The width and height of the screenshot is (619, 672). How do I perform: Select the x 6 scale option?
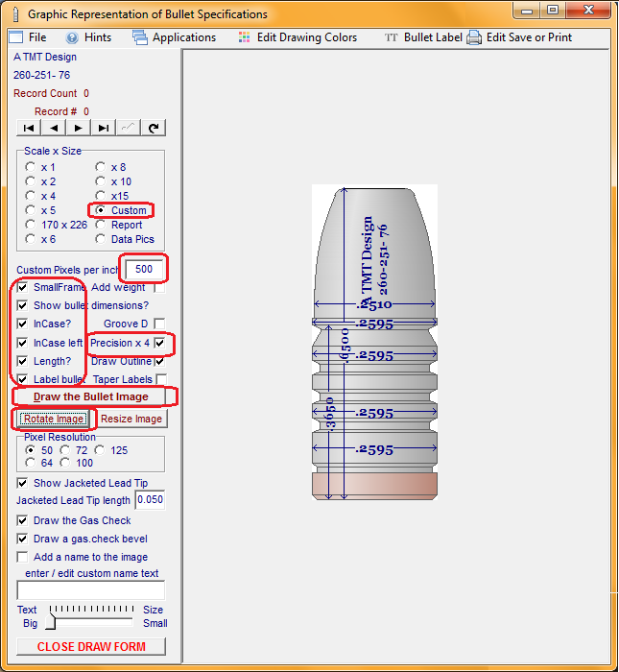click(x=30, y=239)
